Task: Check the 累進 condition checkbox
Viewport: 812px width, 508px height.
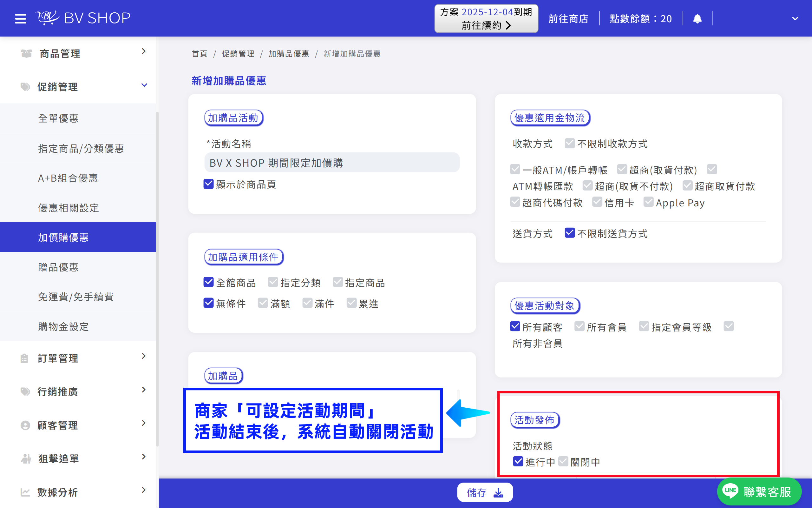Action: (351, 303)
